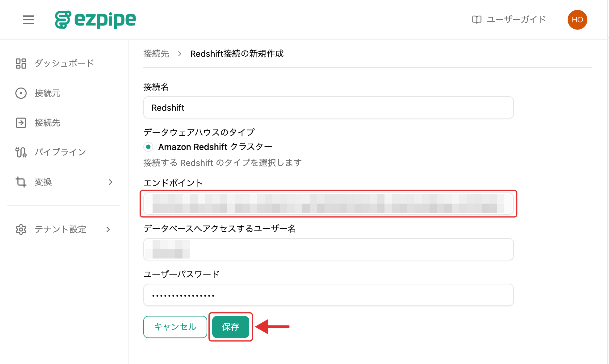Screen dimensions: 609x364
Task: Focus the ユーザーパスワード field
Action: point(328,295)
